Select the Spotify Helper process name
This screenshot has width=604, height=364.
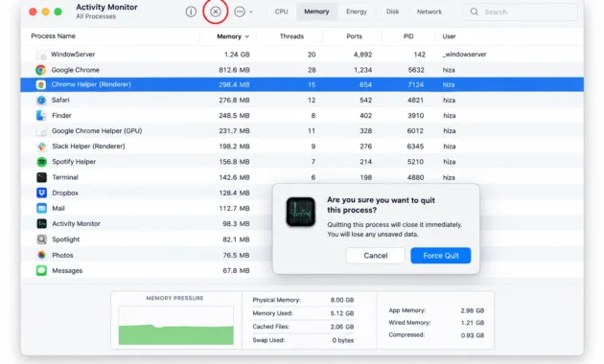[74, 162]
